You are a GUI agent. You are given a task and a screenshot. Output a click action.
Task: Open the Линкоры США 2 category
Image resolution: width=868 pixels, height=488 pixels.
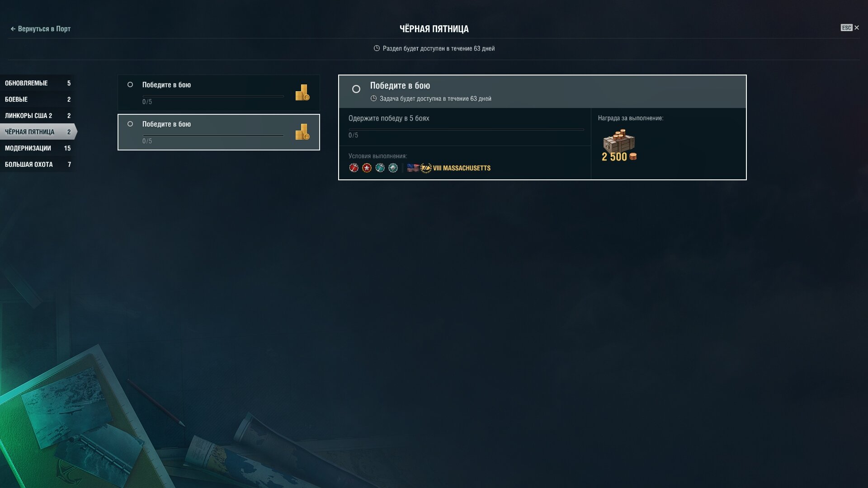coord(38,116)
